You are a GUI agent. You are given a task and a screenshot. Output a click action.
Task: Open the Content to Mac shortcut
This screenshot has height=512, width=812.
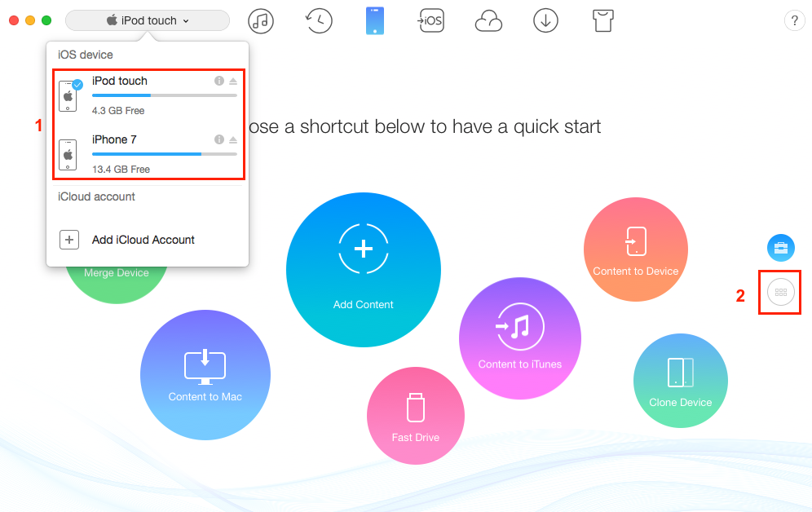click(205, 375)
